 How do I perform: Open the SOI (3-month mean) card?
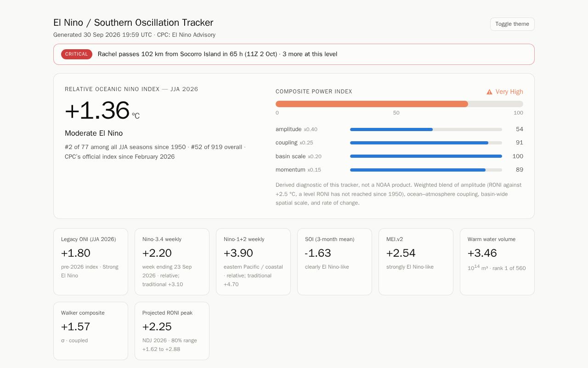click(334, 262)
